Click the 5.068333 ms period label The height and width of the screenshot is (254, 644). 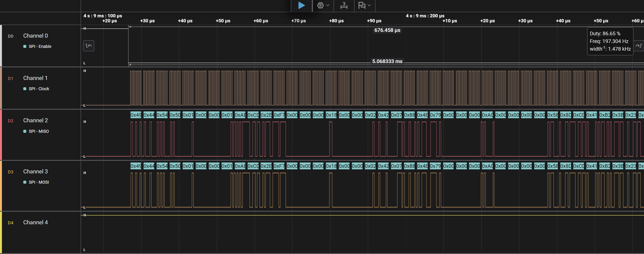click(387, 61)
